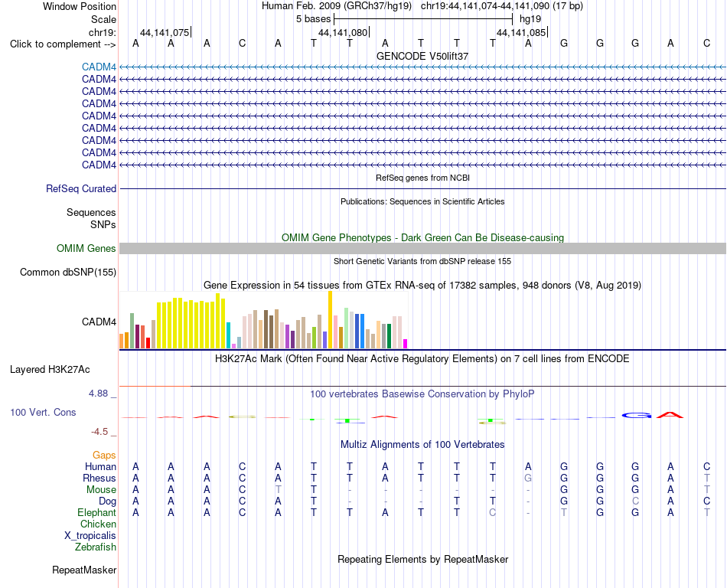Click the large blue G in PhyloP logo

tap(636, 415)
